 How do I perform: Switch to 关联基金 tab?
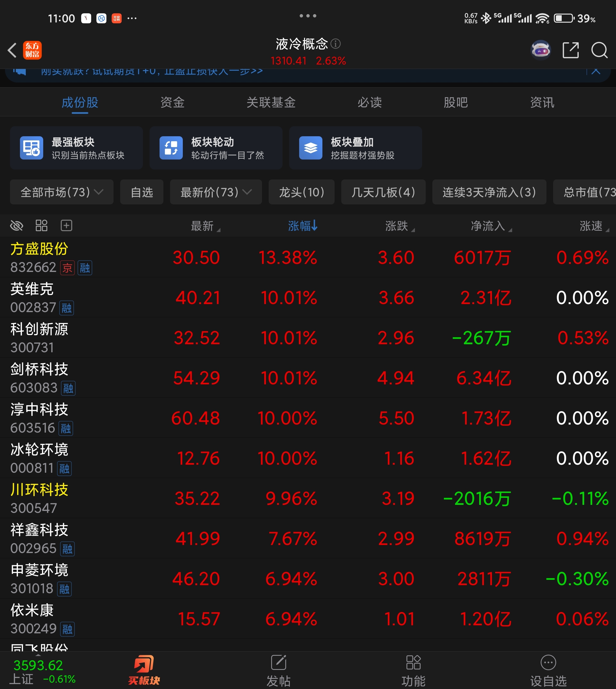(271, 102)
